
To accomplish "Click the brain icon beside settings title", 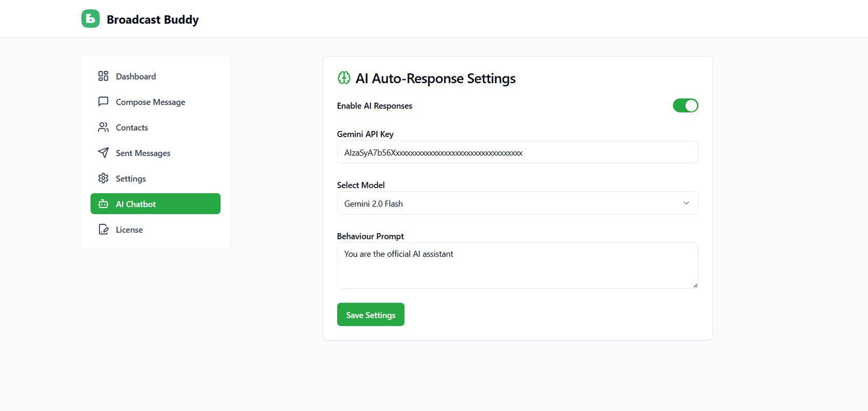I will [344, 78].
